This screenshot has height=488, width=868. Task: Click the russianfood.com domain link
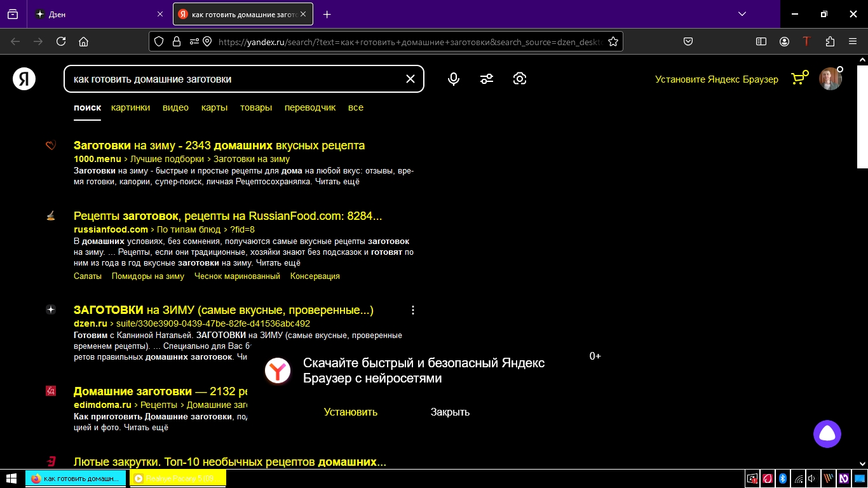(111, 229)
